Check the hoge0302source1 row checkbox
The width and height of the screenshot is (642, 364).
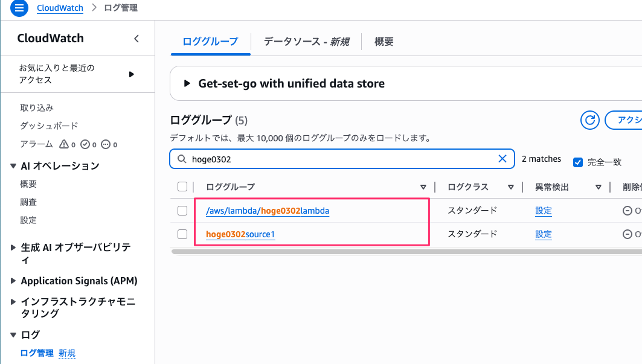pos(182,234)
